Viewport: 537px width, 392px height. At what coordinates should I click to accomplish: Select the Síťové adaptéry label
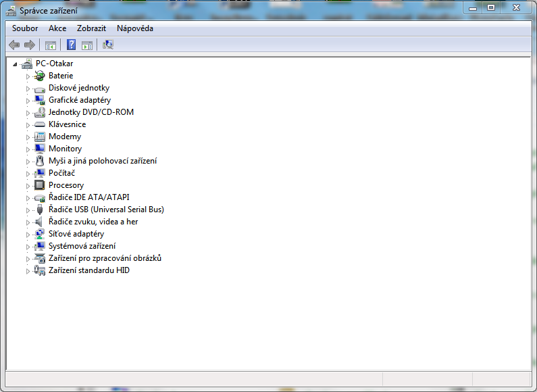point(76,234)
